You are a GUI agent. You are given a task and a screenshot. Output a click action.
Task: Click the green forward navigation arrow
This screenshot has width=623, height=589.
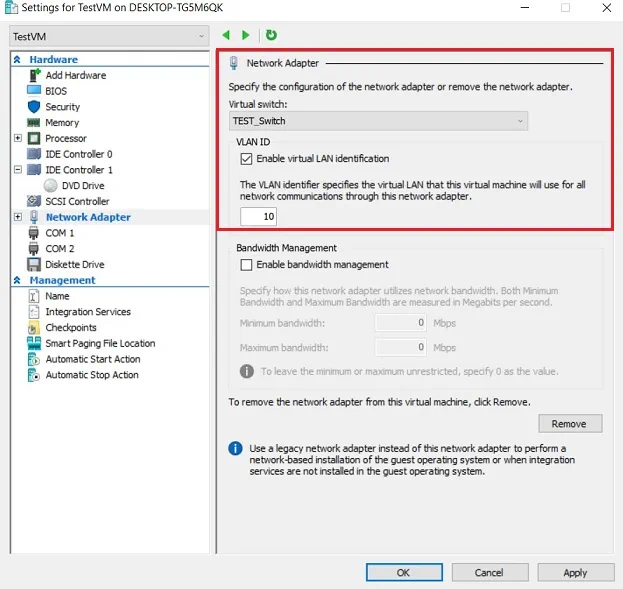point(246,36)
